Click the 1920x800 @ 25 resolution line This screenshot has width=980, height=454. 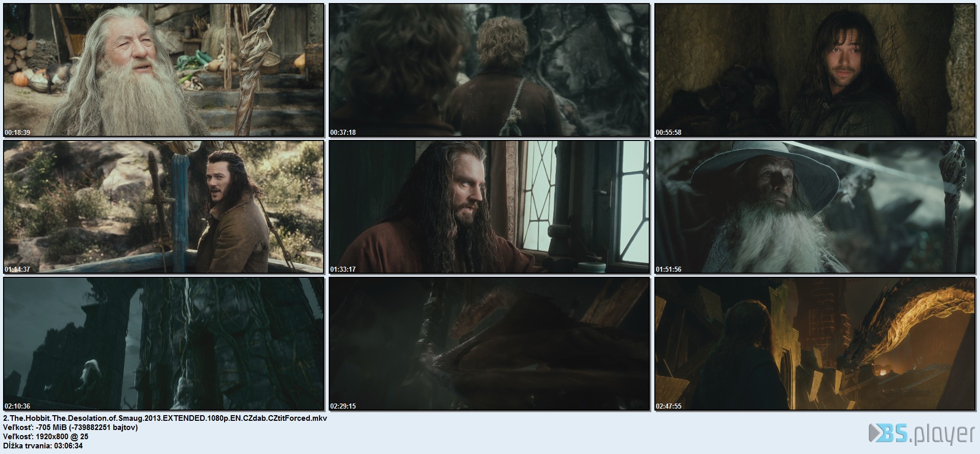click(x=46, y=437)
